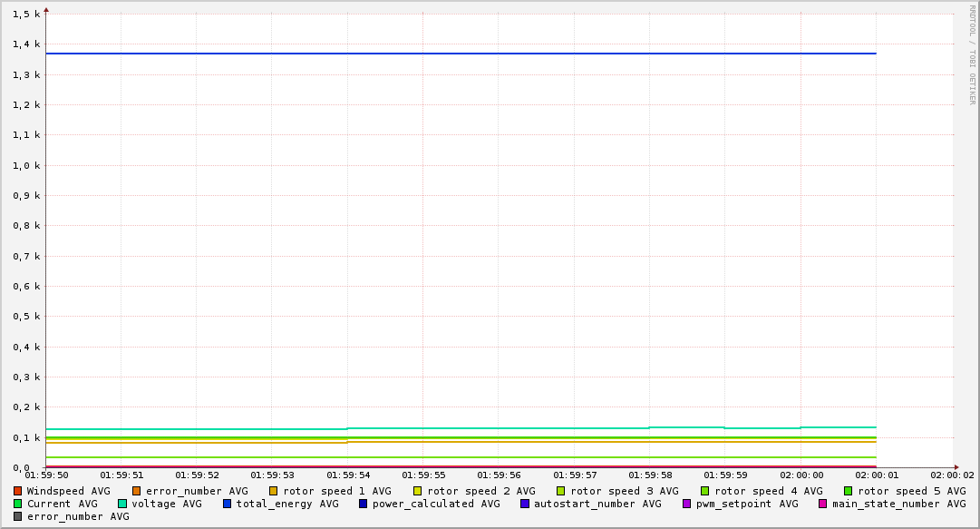
Task: Click the rotor speed 5 AVG color swatch
Action: click(x=849, y=491)
